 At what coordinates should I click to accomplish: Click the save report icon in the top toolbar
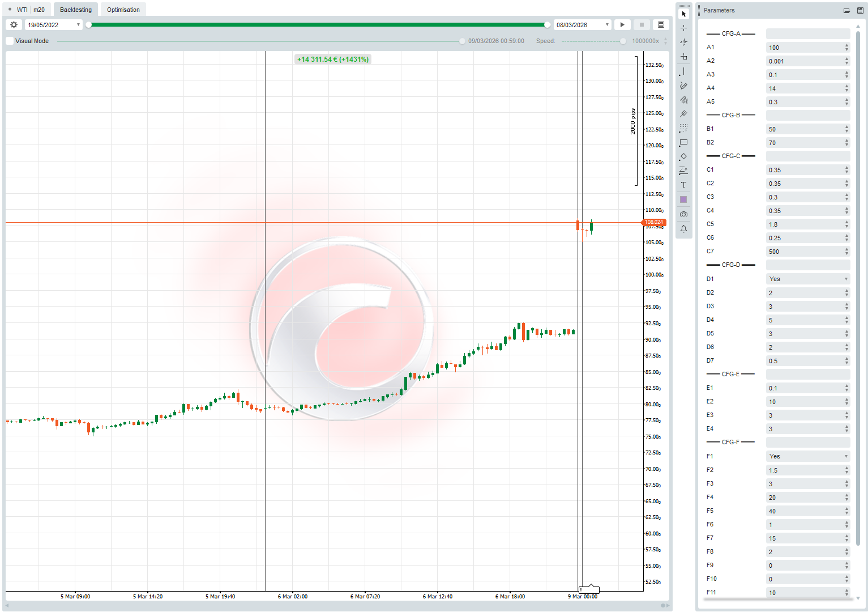coord(661,24)
